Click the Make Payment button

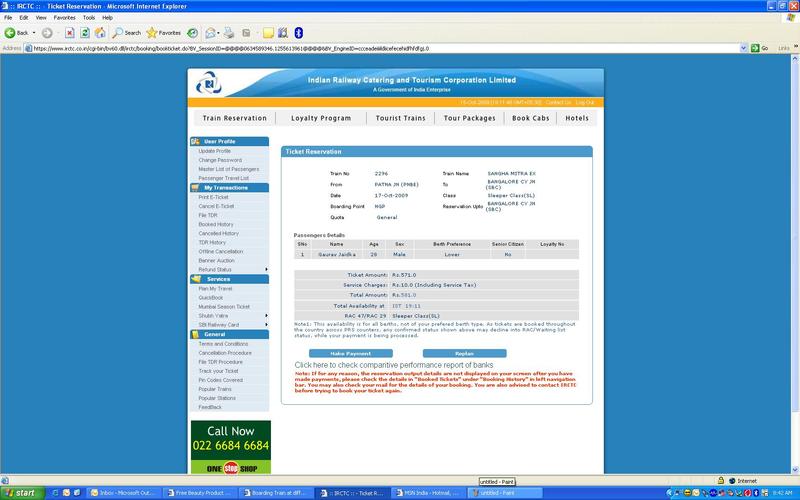pos(350,353)
